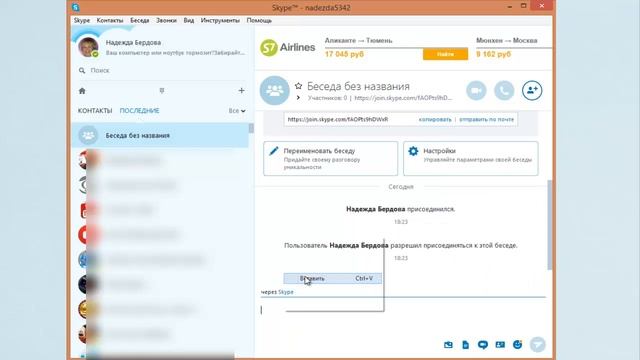This screenshot has height=360, width=640.
Task: Click the send contacts icon
Action: (500, 345)
